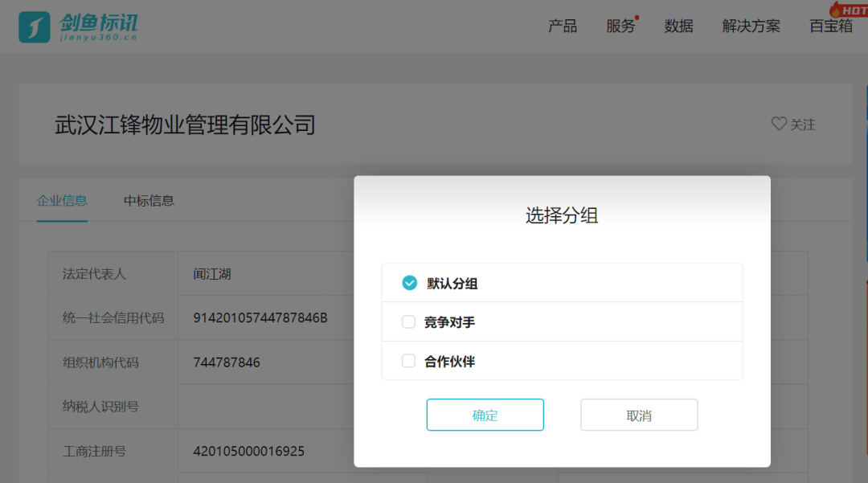The height and width of the screenshot is (483, 868).
Task: Click organization code 744787846
Action: tap(227, 362)
